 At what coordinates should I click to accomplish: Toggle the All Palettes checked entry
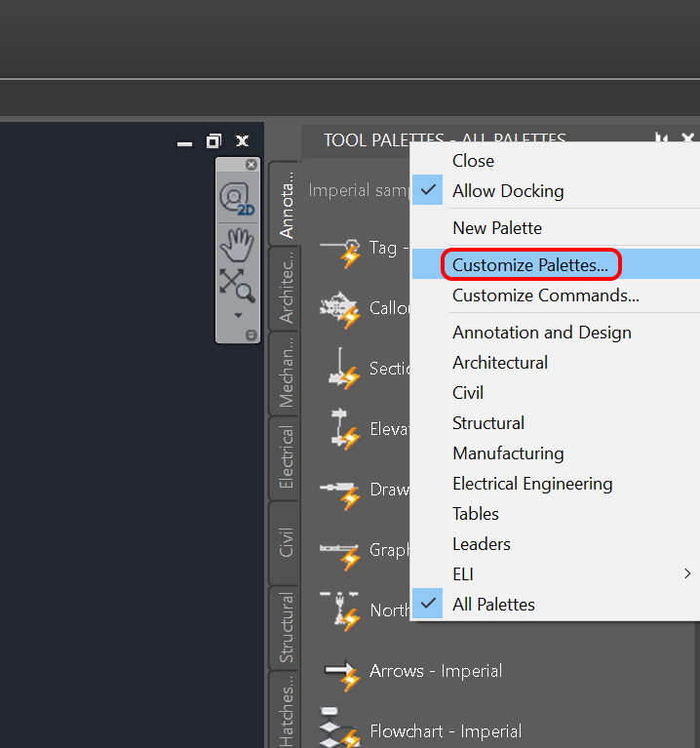coord(493,605)
